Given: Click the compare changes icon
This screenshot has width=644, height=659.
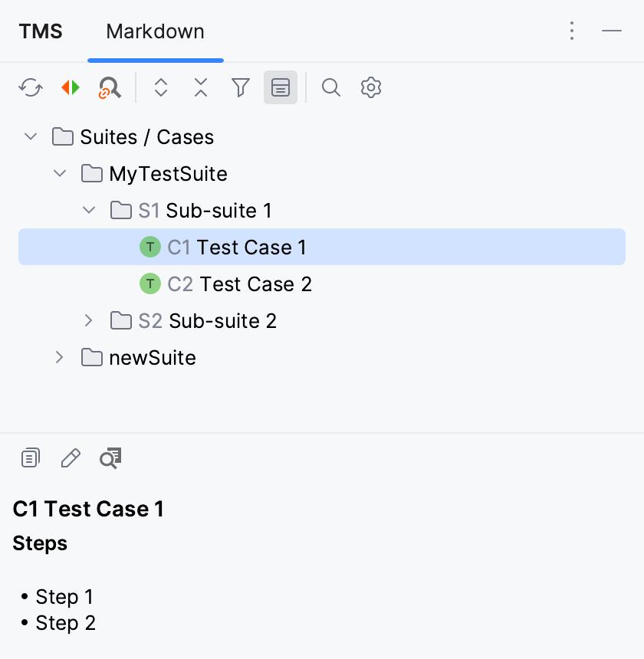Looking at the screenshot, I should pyautogui.click(x=70, y=87).
